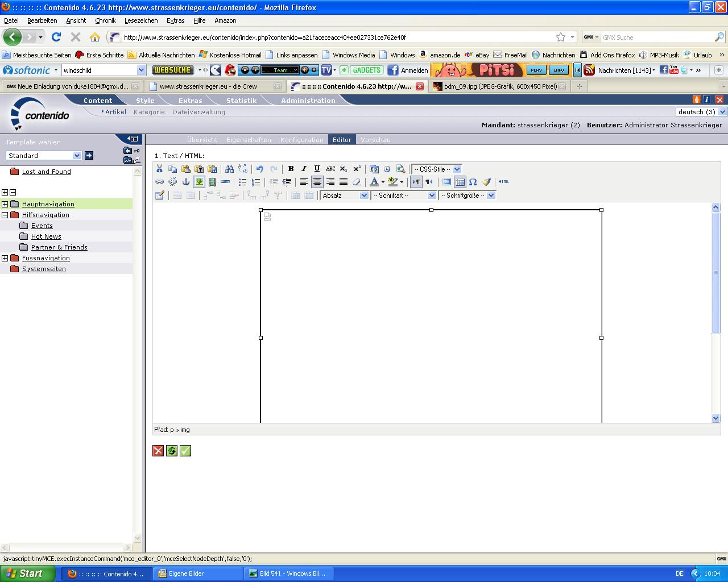
Task: Open the HTML source editor button
Action: 503,182
